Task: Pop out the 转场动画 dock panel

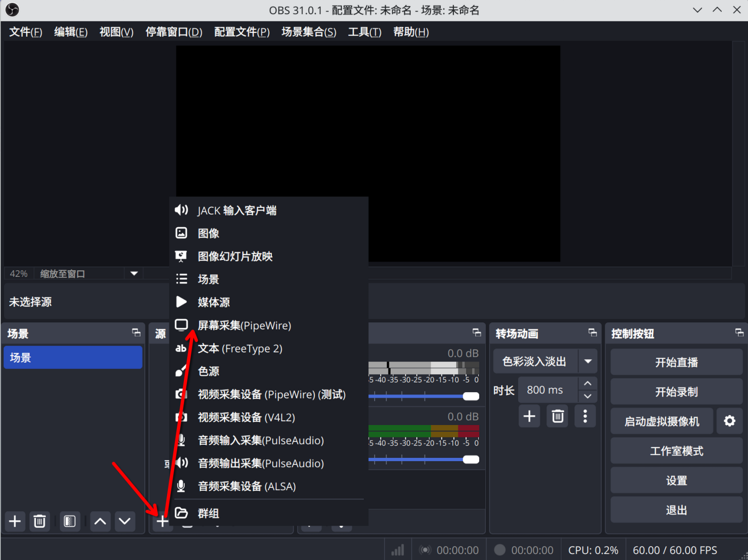Action: (x=593, y=333)
